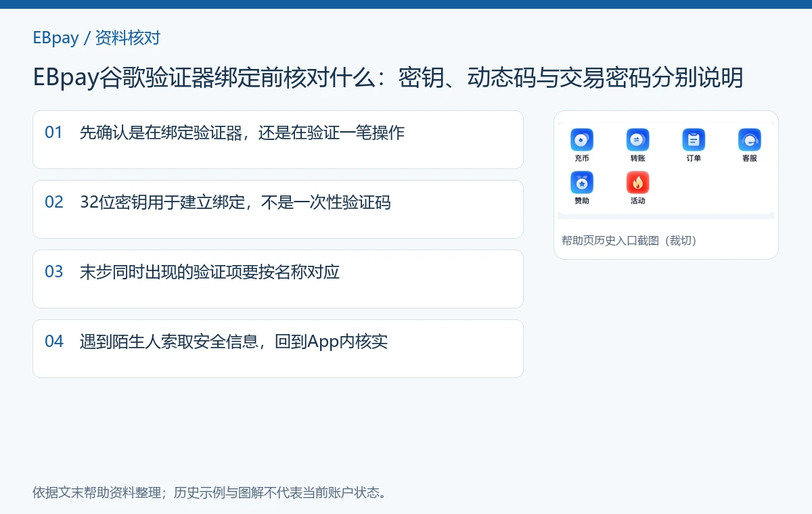
Task: Click the footer note 依据文末帮助资料整理
Action: tap(212, 492)
